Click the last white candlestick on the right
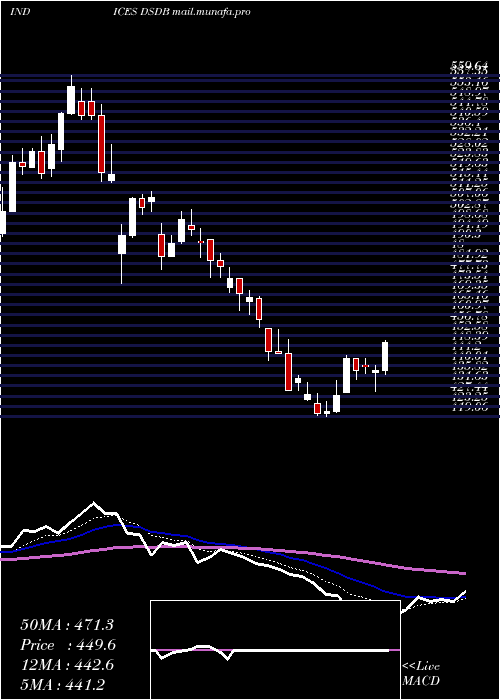The width and height of the screenshot is (500, 700). tap(385, 357)
